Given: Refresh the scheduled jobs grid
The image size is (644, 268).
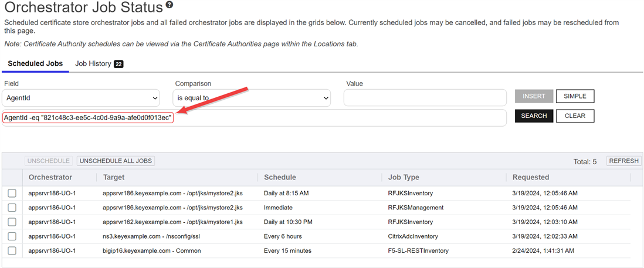Looking at the screenshot, I should click(623, 161).
